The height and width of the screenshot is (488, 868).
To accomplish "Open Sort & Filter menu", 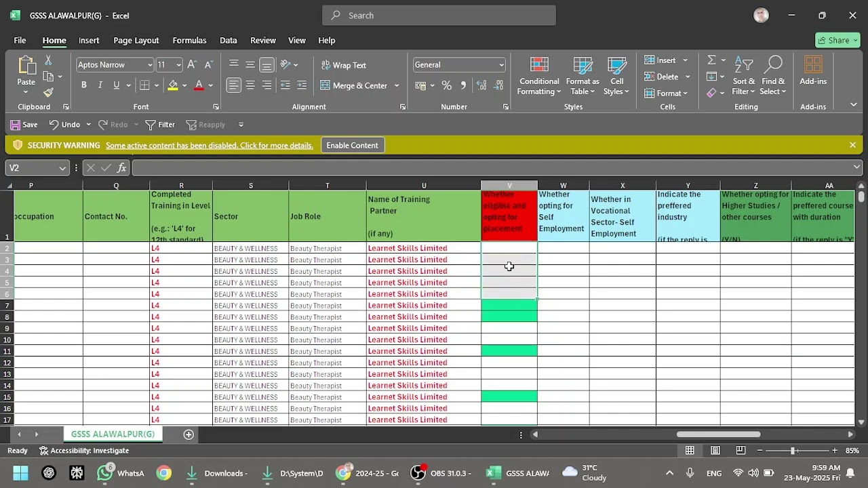I will pos(744,76).
